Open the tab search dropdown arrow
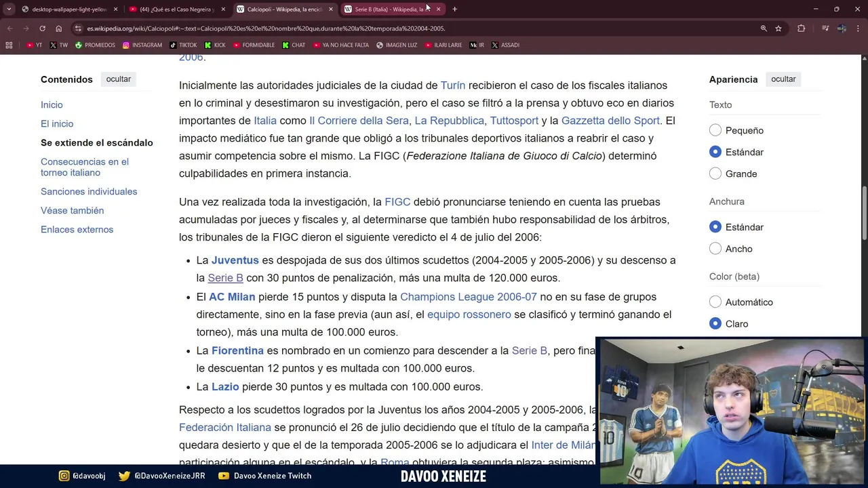Screen dimensions: 868x488 (9, 9)
